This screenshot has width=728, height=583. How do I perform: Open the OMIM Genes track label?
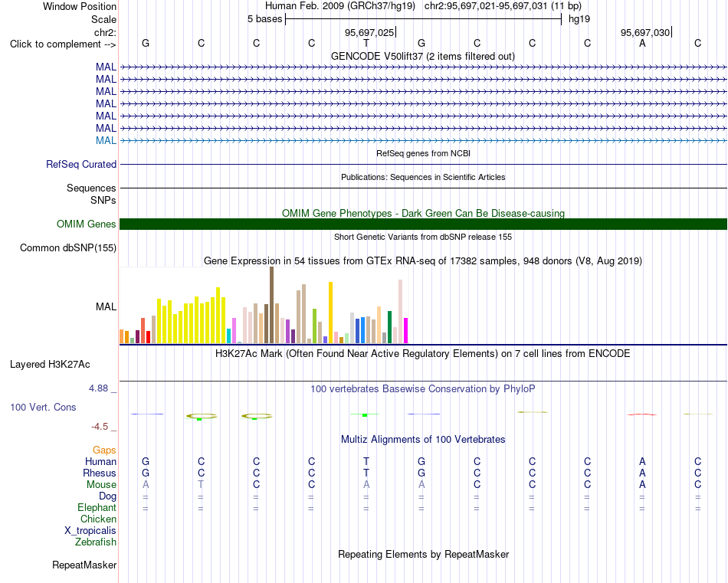coord(86,224)
